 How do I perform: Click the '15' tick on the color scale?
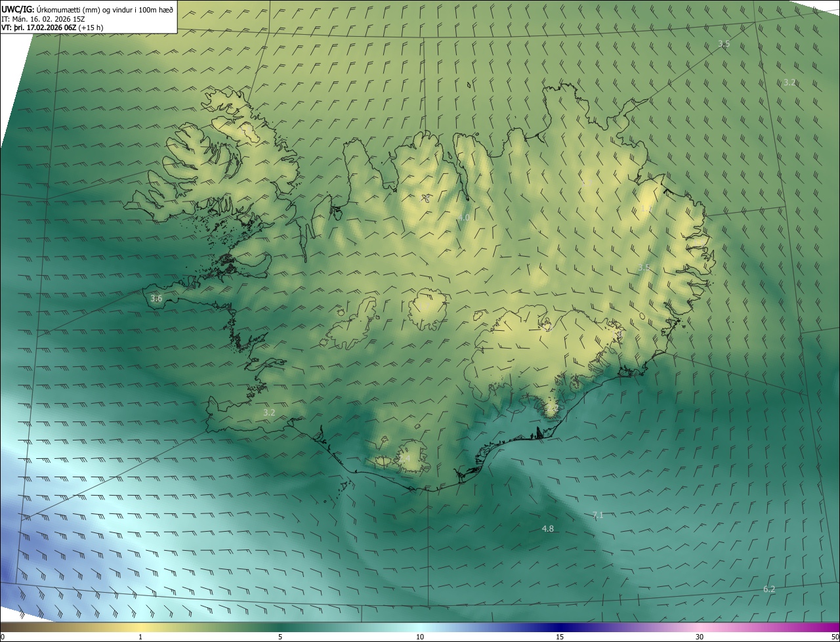[560, 637]
